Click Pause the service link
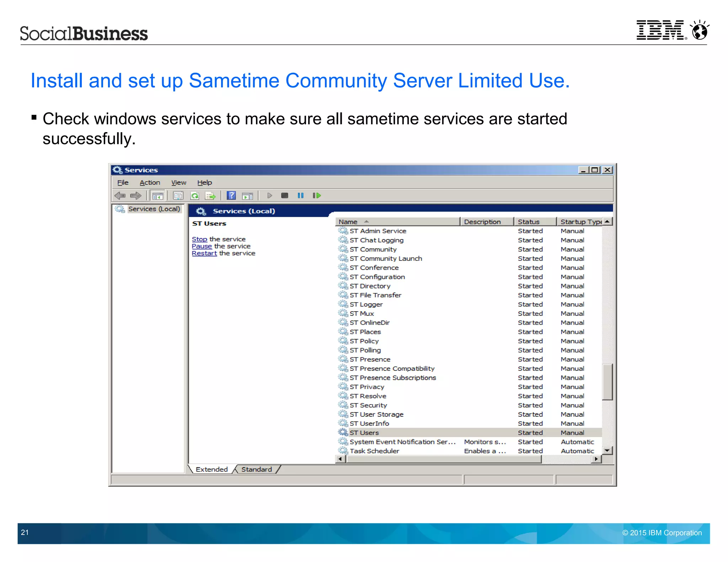The image size is (728, 562). (202, 246)
